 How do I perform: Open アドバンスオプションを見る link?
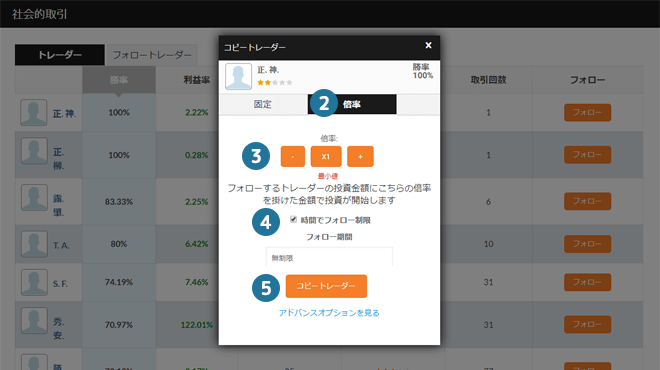pyautogui.click(x=329, y=313)
